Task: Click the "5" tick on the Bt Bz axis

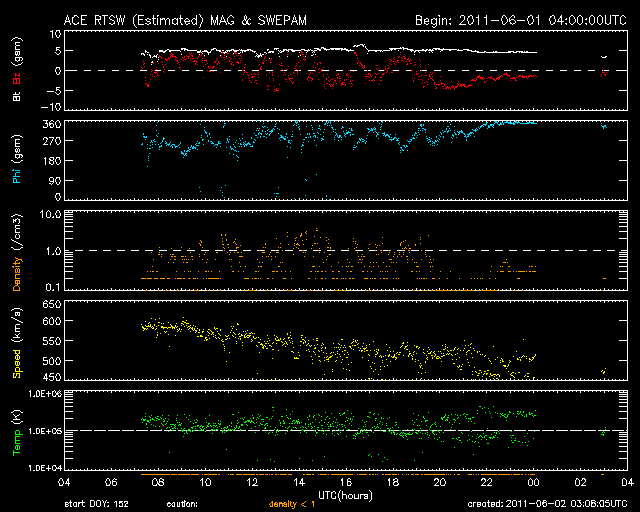Action: [x=58, y=51]
